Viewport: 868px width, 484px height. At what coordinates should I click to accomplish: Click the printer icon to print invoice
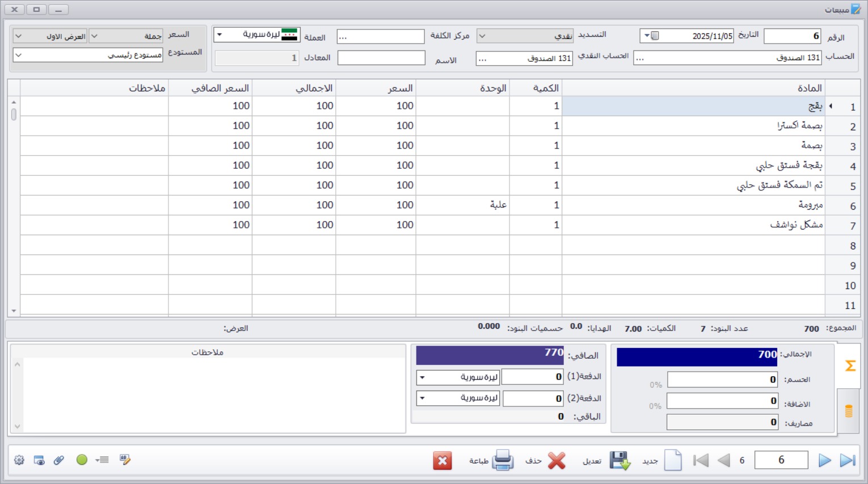502,460
